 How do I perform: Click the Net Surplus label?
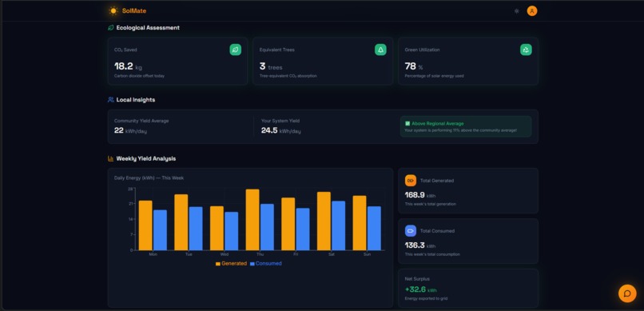[x=416, y=279]
